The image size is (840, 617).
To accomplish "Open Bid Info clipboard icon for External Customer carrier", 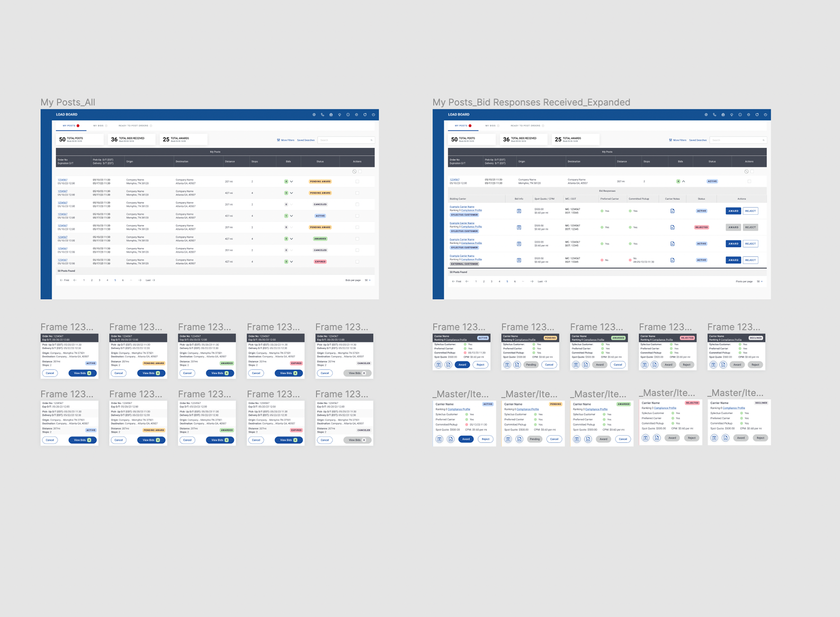I will 519,260.
